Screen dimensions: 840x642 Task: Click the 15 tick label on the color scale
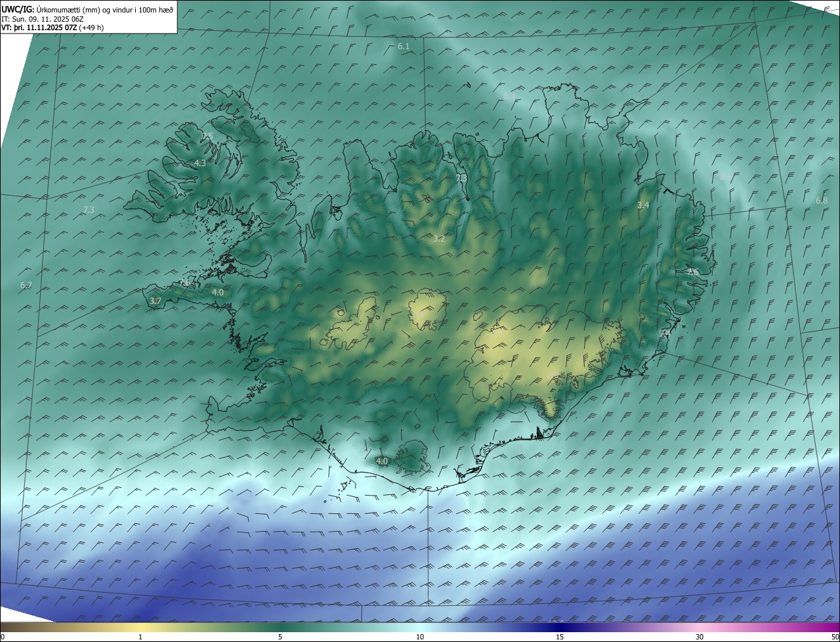pyautogui.click(x=560, y=637)
